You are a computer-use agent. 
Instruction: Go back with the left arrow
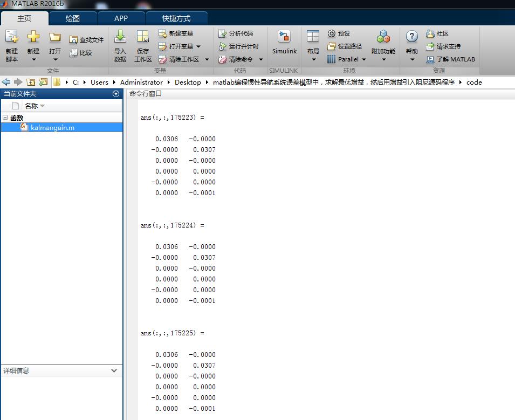(6, 82)
